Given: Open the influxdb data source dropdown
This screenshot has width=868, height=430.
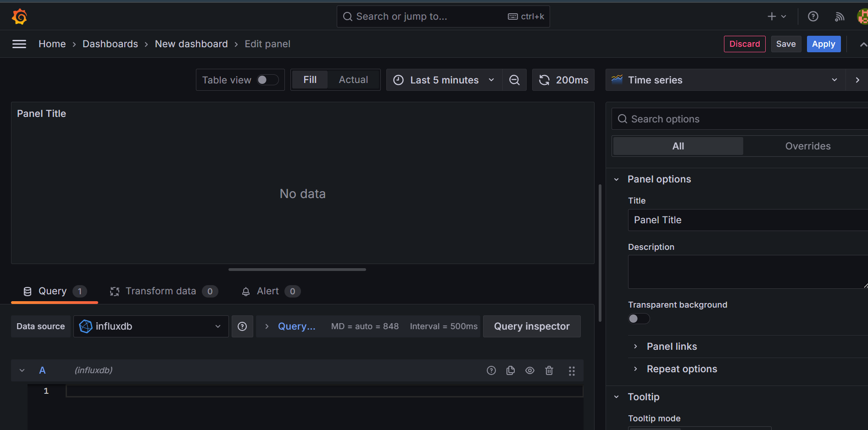Looking at the screenshot, I should click(151, 326).
